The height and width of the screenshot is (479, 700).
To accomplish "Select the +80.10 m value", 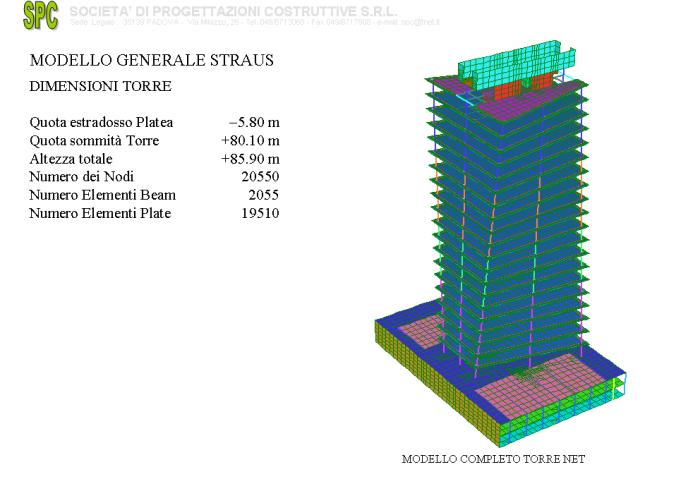I will pyautogui.click(x=250, y=141).
